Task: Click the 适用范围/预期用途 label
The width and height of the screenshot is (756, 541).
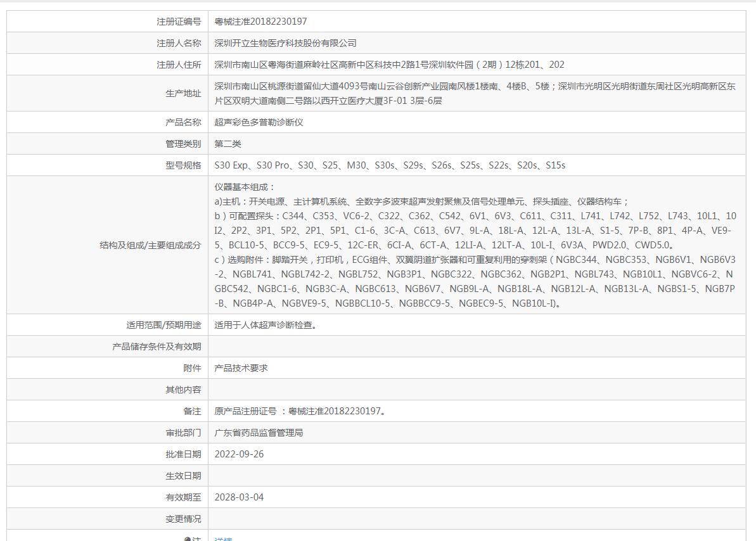Action: [x=163, y=326]
